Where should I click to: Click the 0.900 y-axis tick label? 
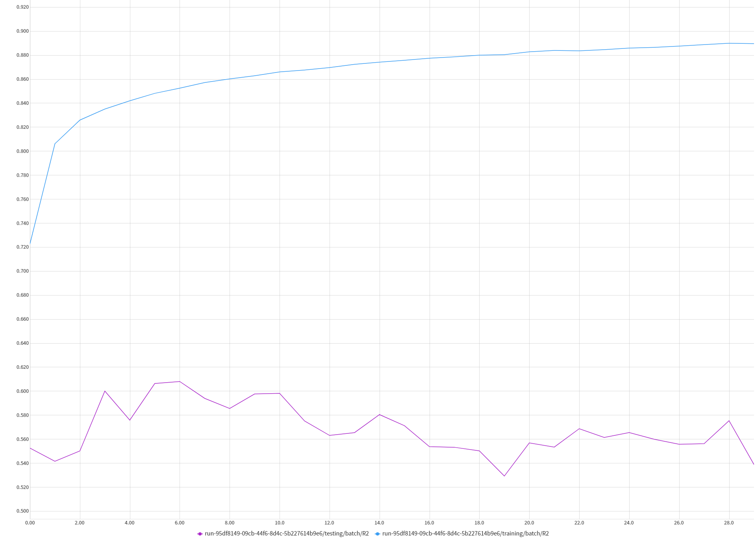(x=22, y=31)
